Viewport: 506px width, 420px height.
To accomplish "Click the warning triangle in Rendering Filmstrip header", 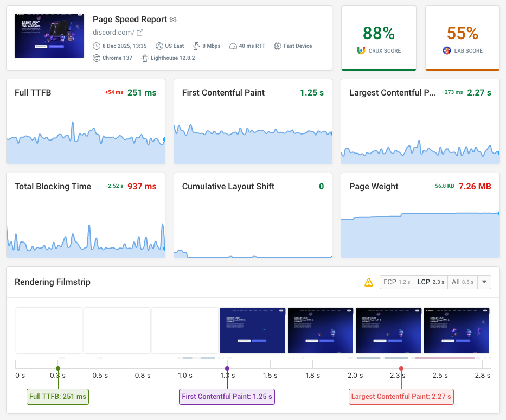I will coord(369,282).
